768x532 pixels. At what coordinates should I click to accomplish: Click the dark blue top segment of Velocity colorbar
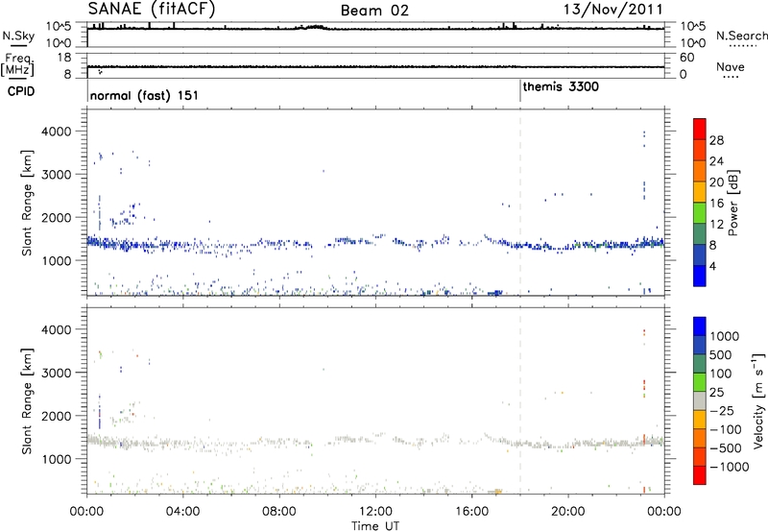pyautogui.click(x=700, y=326)
